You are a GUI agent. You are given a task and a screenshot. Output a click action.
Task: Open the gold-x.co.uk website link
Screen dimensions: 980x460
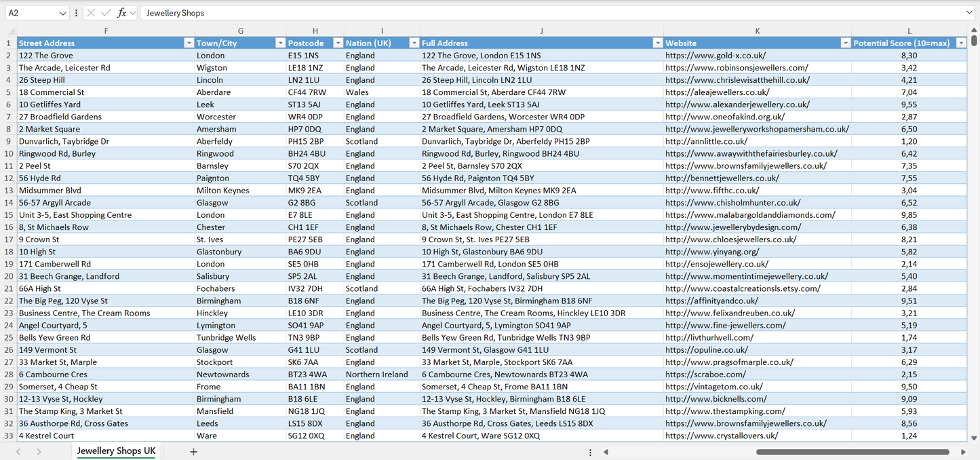coord(715,56)
